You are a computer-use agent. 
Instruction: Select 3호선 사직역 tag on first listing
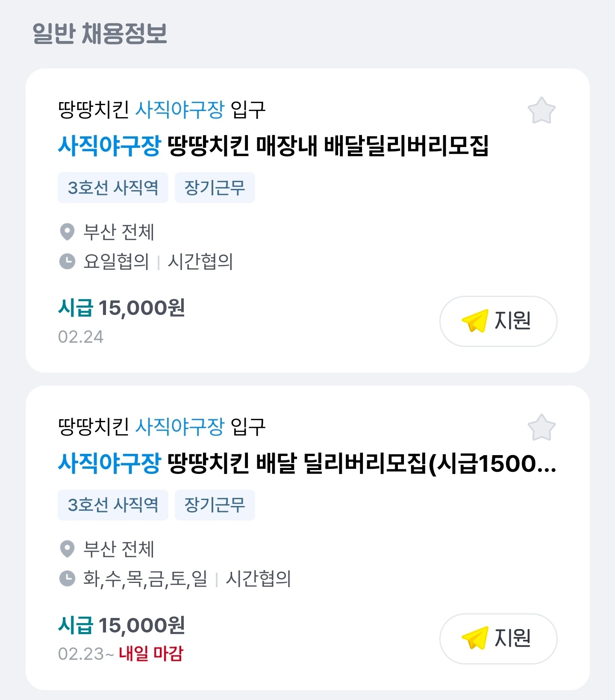tap(113, 188)
